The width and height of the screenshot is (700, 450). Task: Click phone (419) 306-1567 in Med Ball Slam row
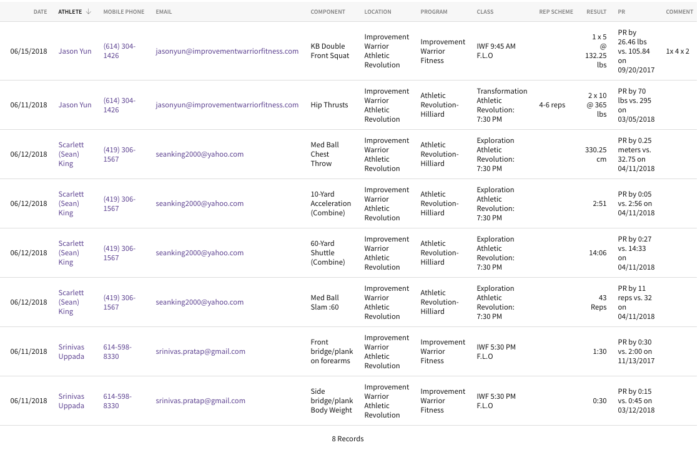119,302
